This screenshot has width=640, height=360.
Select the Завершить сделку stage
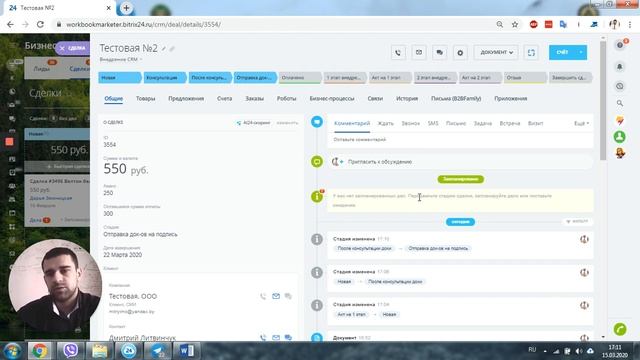click(570, 78)
